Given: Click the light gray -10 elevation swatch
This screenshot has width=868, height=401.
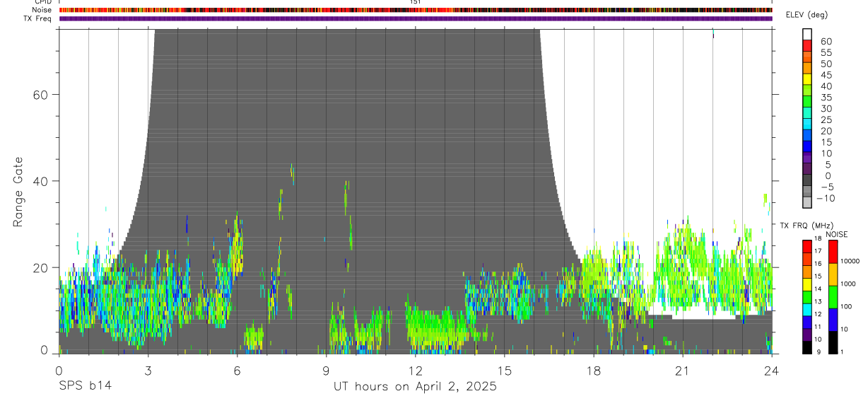Looking at the screenshot, I should [807, 202].
